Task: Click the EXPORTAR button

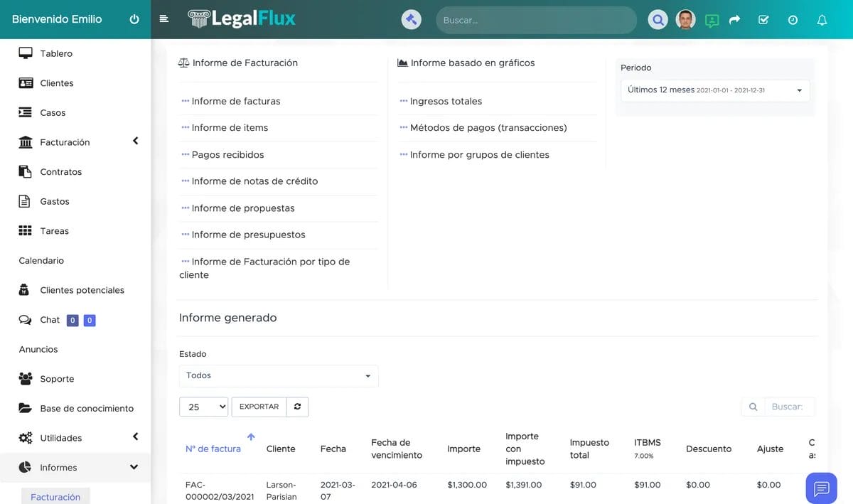Action: coord(259,407)
